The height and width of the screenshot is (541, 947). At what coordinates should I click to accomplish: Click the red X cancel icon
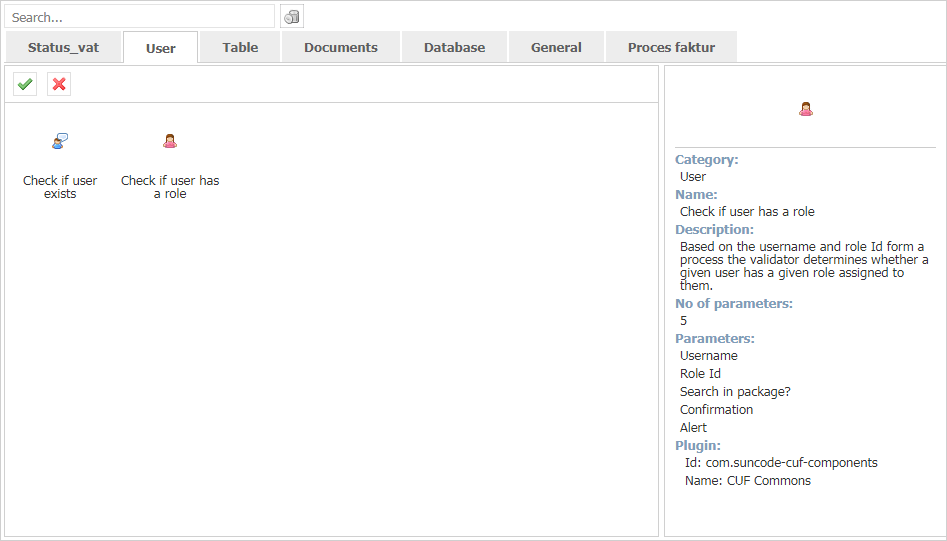pos(59,84)
